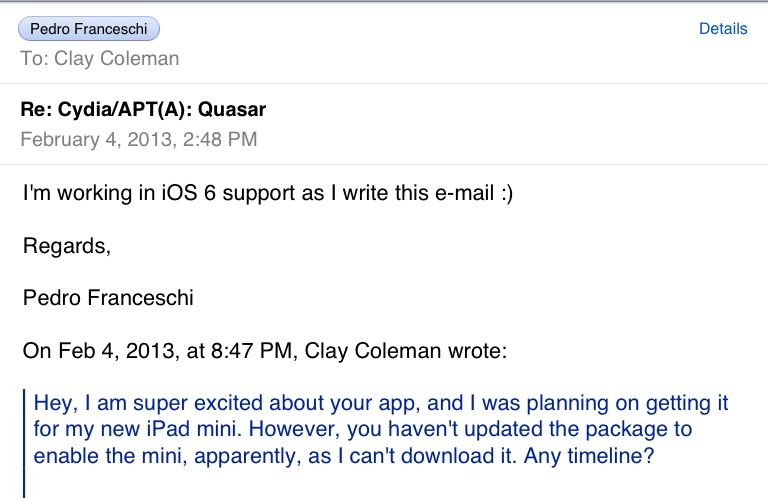
Task: Click the word "Regards,"
Action: (x=67, y=246)
